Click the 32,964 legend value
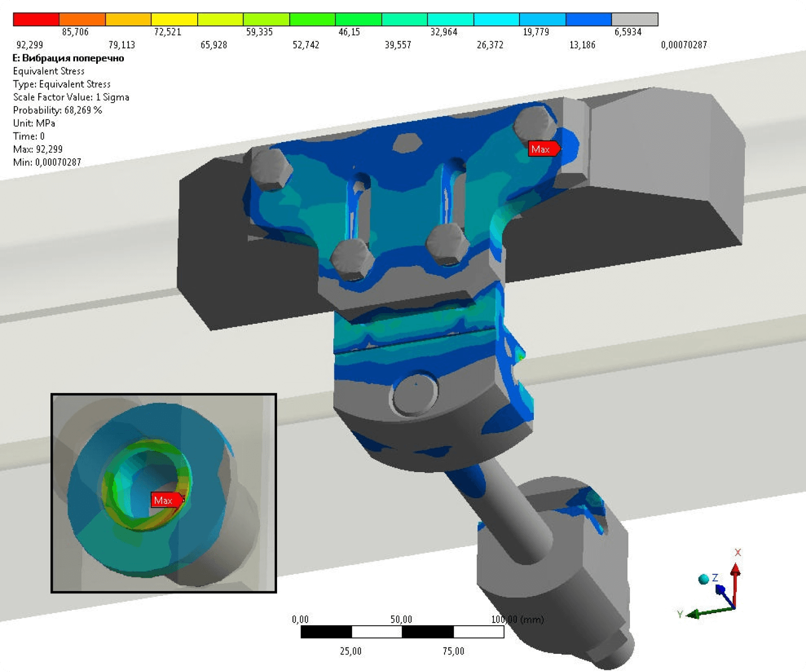The width and height of the screenshot is (806, 672). coord(444,32)
